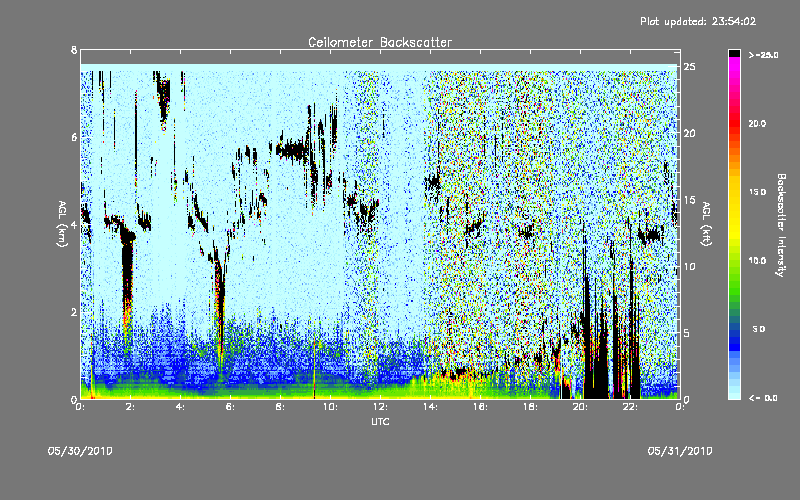Click the 25 tick on kft axis

coord(690,67)
